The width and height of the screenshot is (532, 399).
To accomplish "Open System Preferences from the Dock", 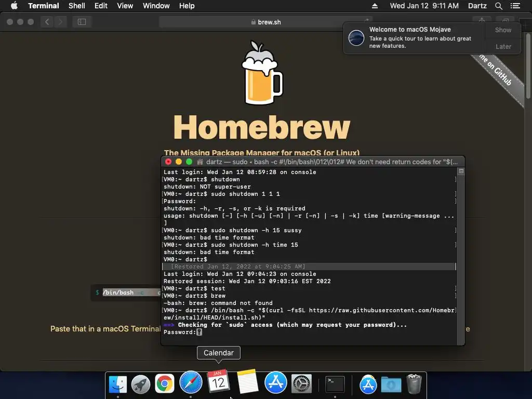I will (x=301, y=384).
